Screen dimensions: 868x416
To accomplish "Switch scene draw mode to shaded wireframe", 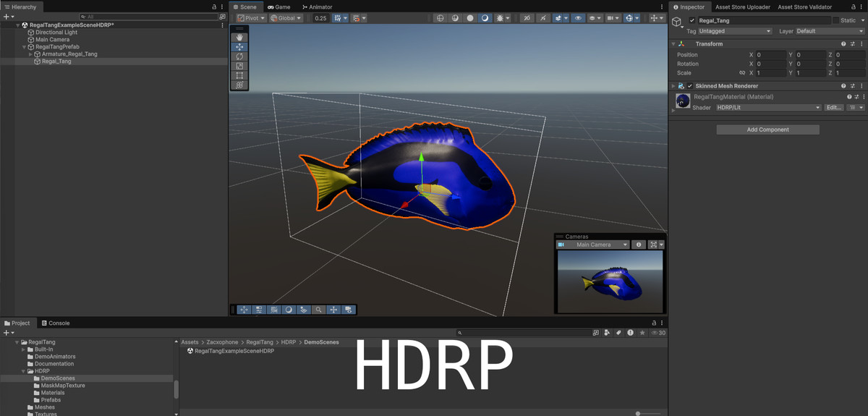I will point(455,18).
